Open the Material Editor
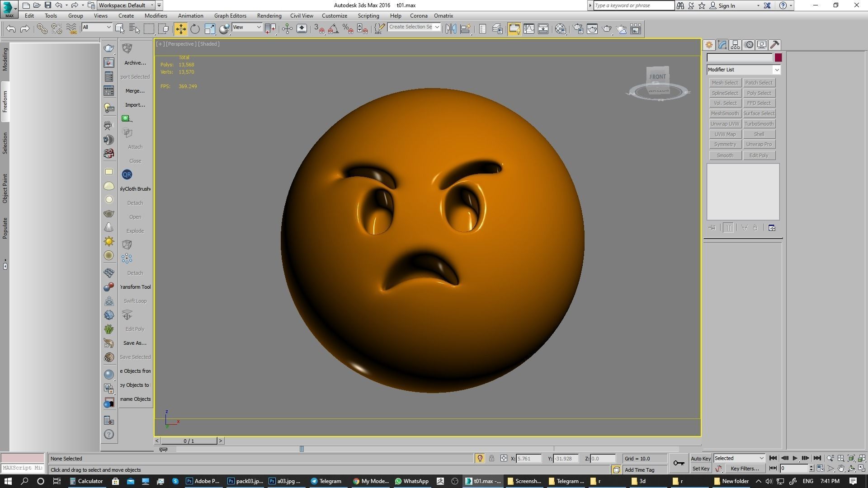Image resolution: width=868 pixels, height=488 pixels. pos(561,29)
